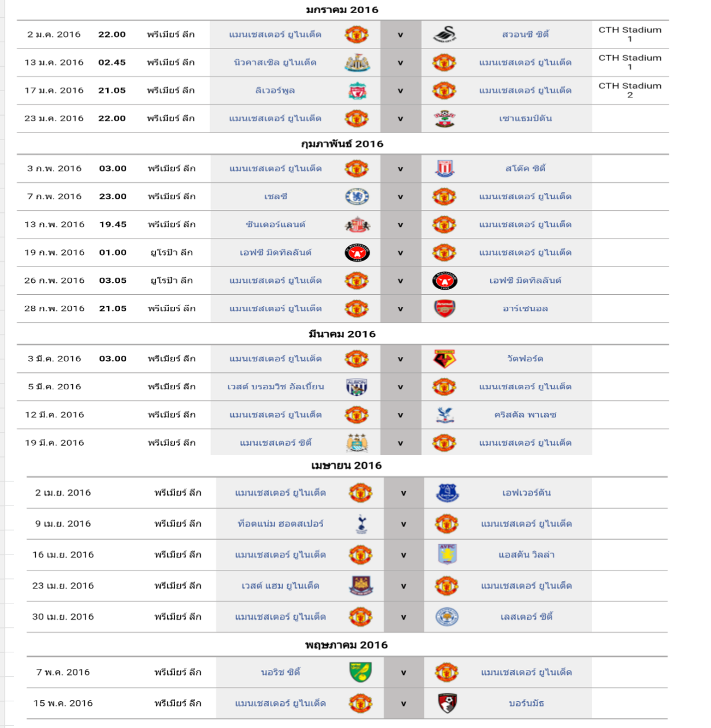Click the Swansea City swan crest
Image resolution: width=711 pixels, height=728 pixels.
(444, 35)
